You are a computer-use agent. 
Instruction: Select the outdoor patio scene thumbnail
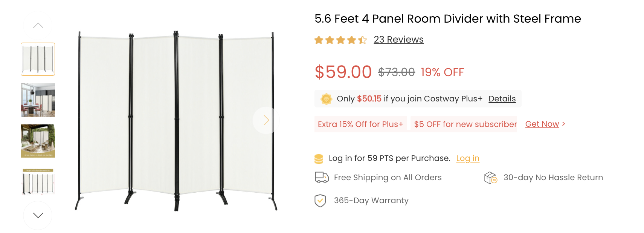38,141
